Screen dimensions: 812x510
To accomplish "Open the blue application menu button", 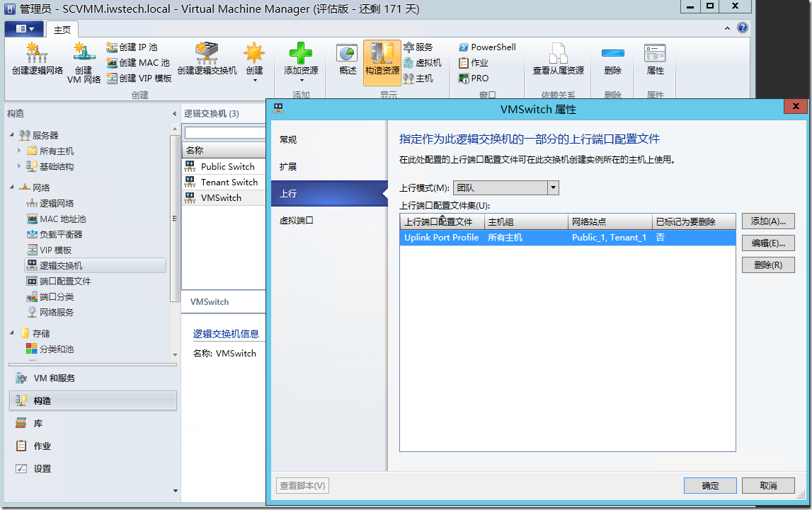I will click(x=24, y=29).
